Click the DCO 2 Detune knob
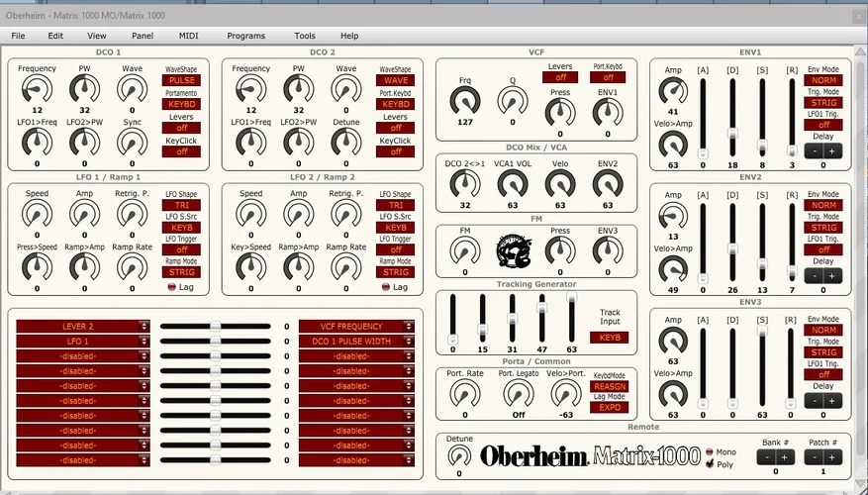 [x=345, y=141]
